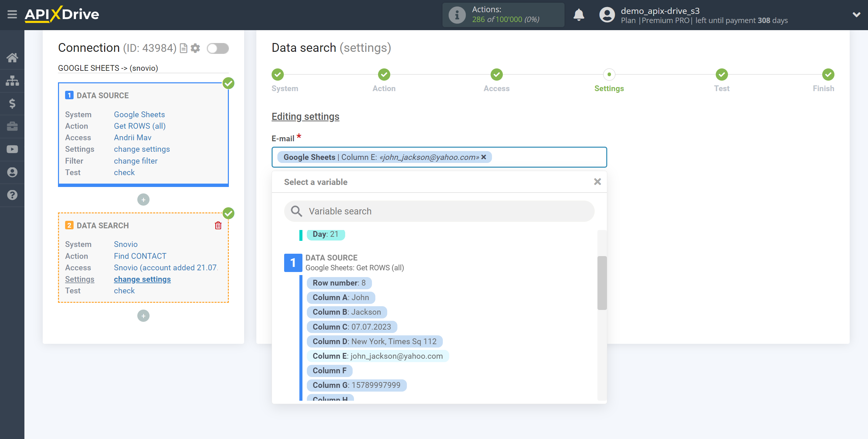
Task: Select the Column F variable
Action: pyautogui.click(x=330, y=371)
